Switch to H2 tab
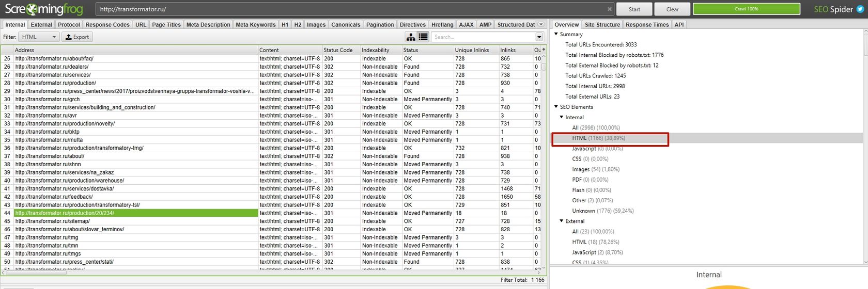Screen dimensions: 868x289 [x=298, y=24]
